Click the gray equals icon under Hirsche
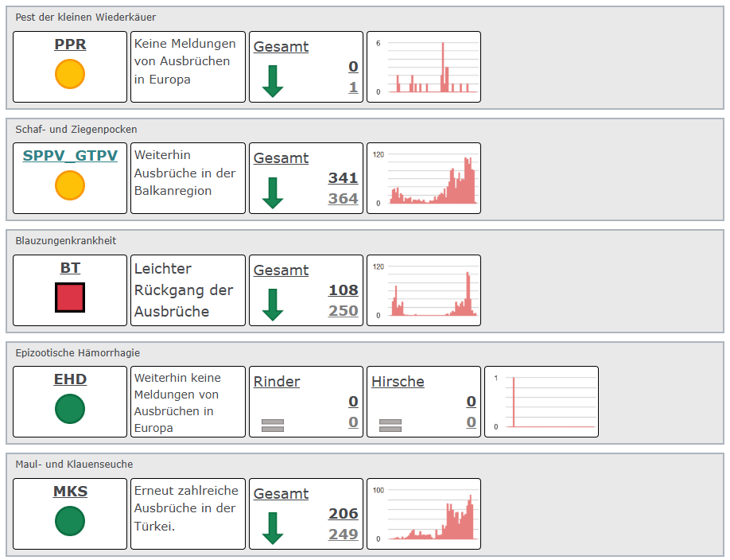The height and width of the screenshot is (560, 730). [390, 425]
